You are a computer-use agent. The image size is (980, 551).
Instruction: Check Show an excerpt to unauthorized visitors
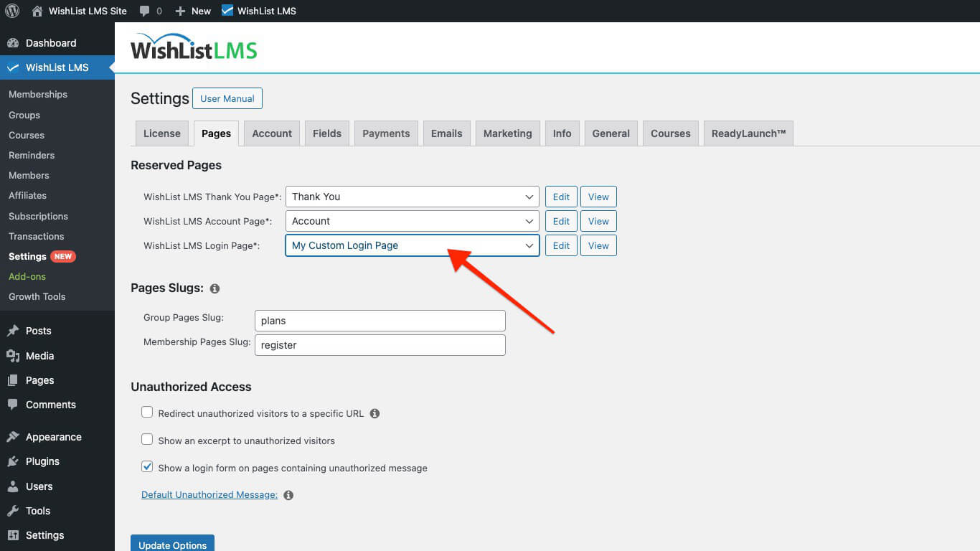[x=147, y=439]
